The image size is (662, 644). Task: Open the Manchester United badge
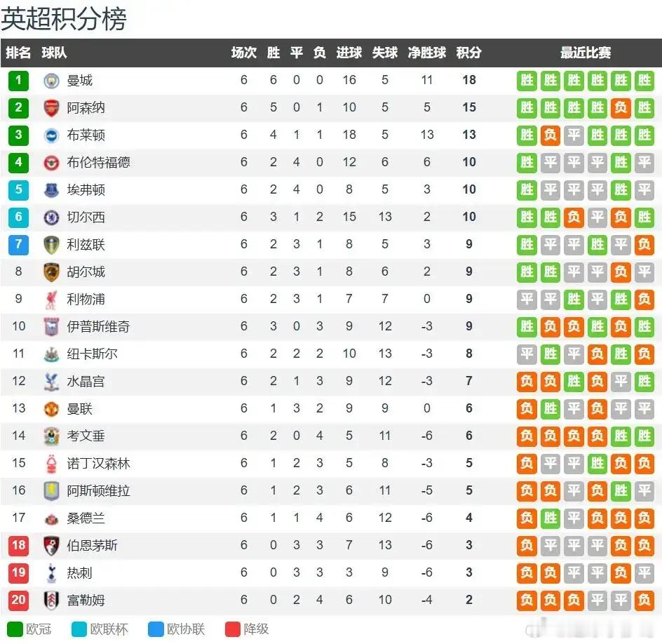[x=51, y=409]
